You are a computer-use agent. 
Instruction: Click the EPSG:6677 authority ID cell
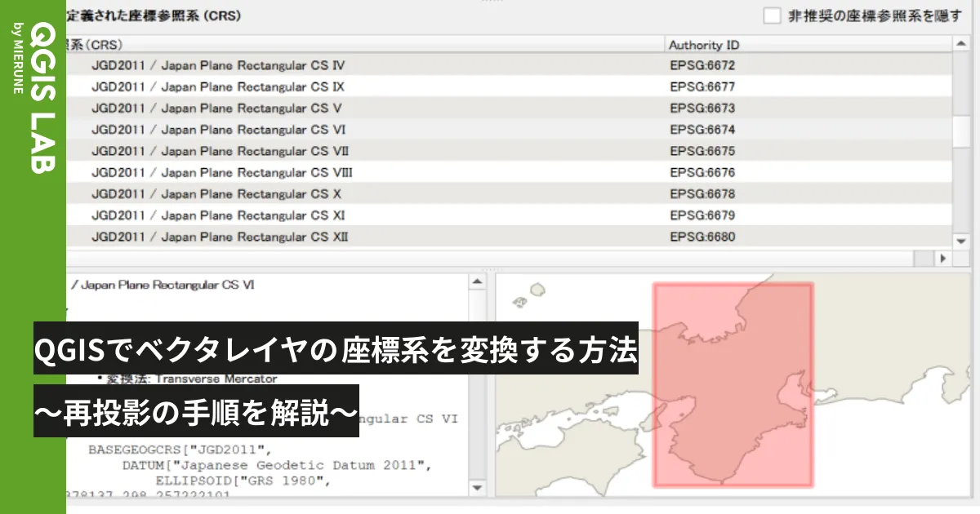pyautogui.click(x=702, y=86)
